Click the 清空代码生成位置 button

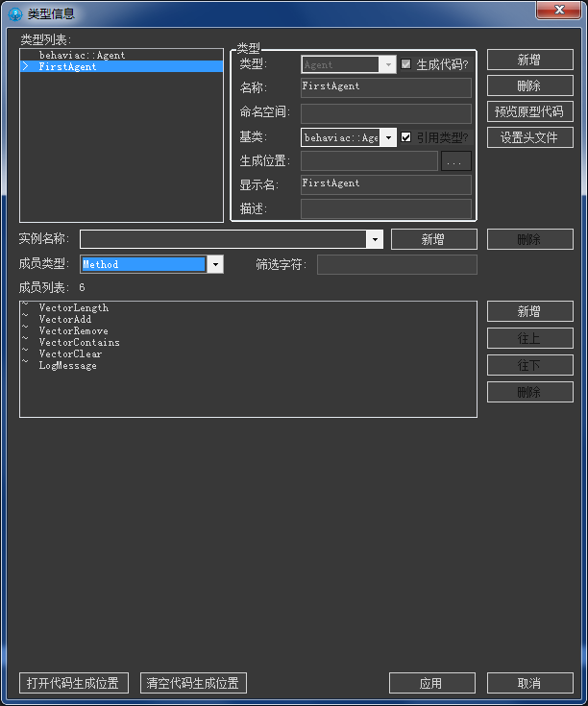(193, 683)
